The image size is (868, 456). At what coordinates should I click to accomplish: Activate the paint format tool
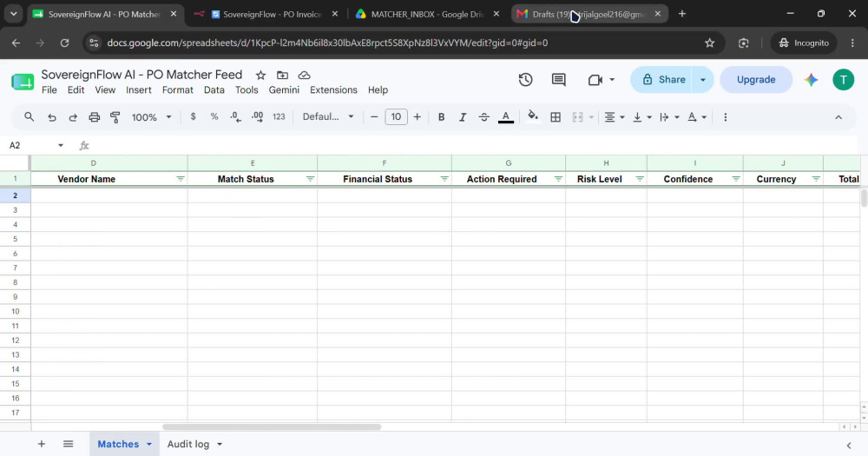click(x=115, y=117)
